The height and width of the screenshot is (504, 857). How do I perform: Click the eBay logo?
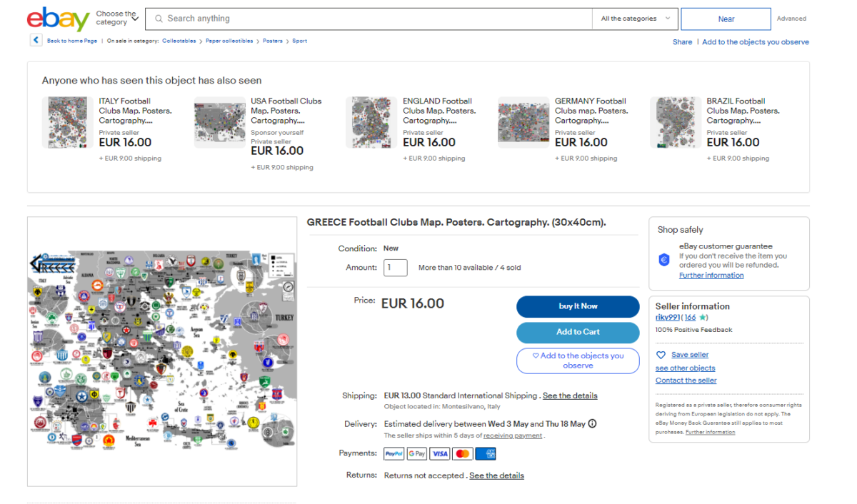click(58, 19)
